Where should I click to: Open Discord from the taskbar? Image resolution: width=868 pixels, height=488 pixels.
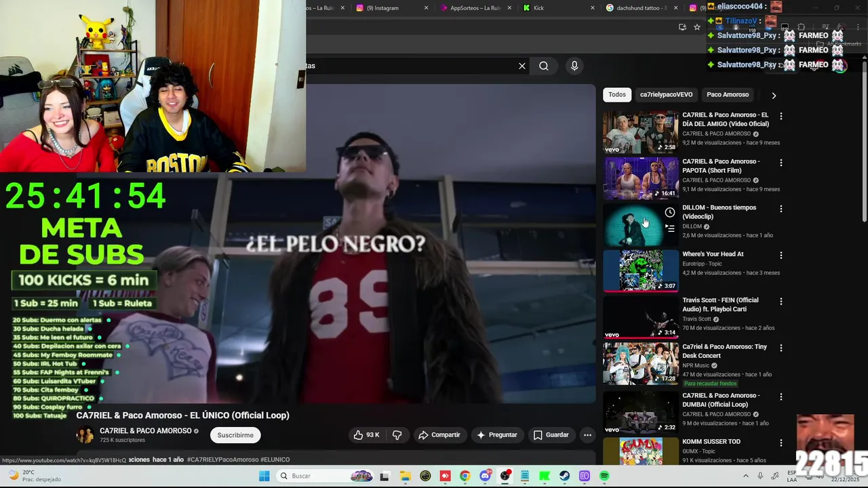point(485,476)
